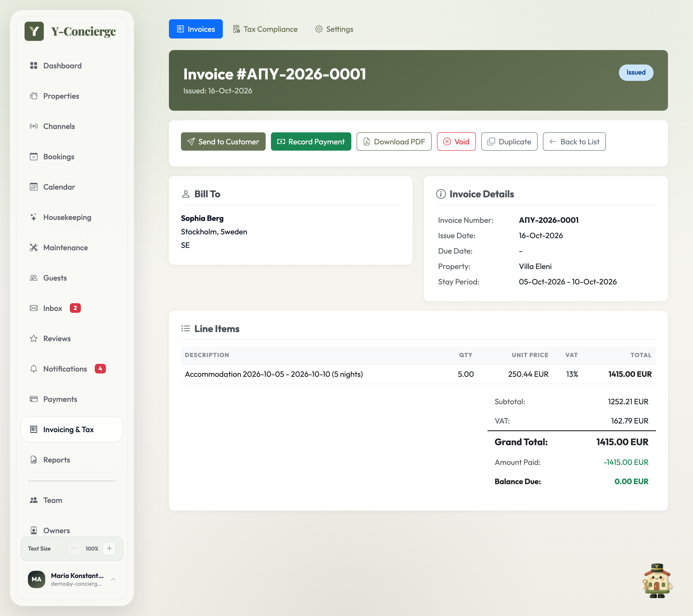Image resolution: width=693 pixels, height=616 pixels.
Task: Click the Accommodation line item description
Action: (x=274, y=374)
